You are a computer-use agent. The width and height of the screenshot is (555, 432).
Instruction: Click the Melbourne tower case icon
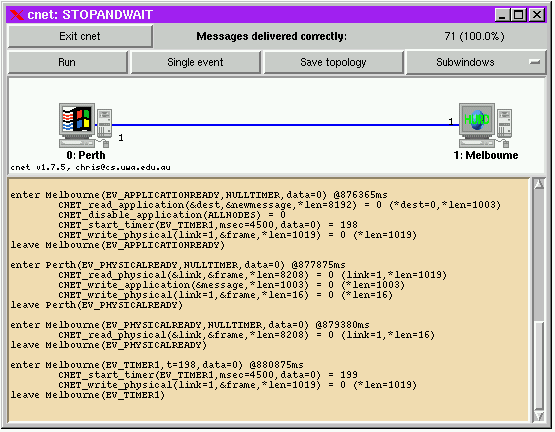pos(504,124)
